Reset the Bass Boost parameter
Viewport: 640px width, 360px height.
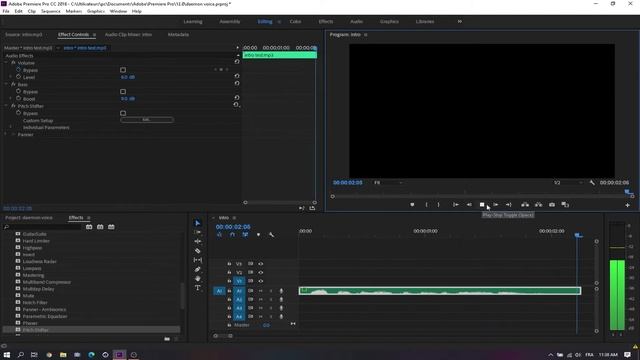pos(237,98)
